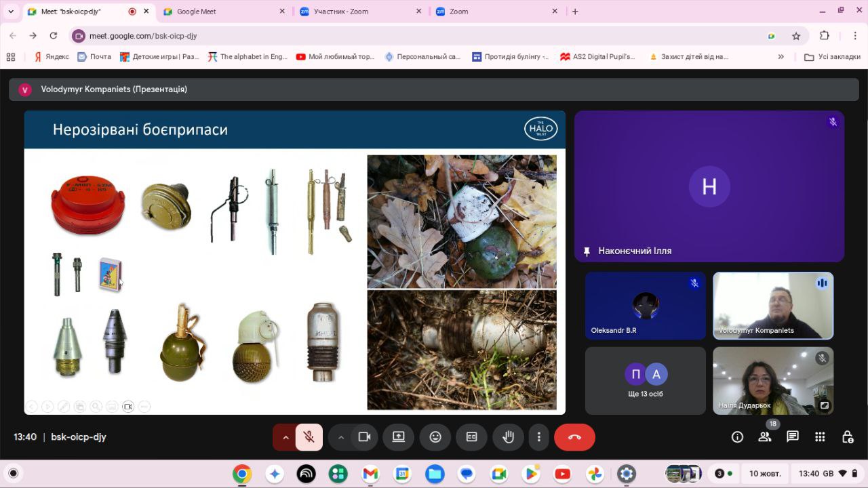Turn on closed captions

tap(471, 437)
